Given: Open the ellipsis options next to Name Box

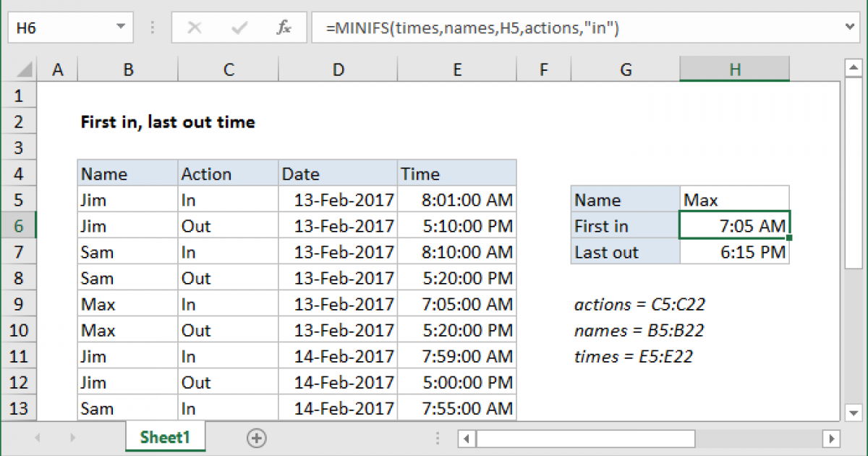Looking at the screenshot, I should [x=152, y=27].
